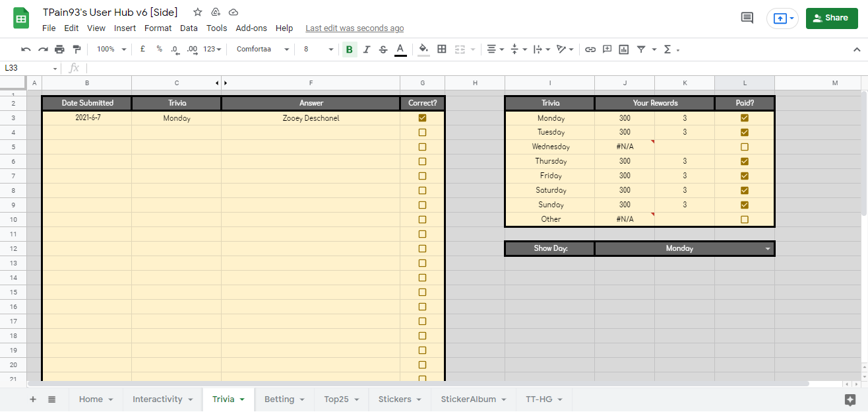The width and height of the screenshot is (868, 412).
Task: Check the Correct box in row 5
Action: tap(422, 147)
